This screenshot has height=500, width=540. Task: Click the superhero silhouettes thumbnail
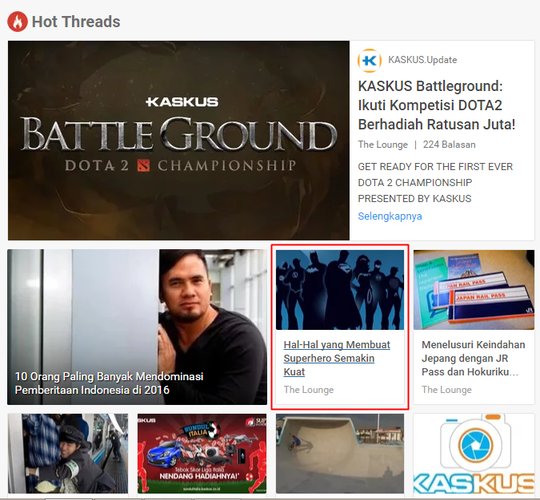(x=340, y=290)
